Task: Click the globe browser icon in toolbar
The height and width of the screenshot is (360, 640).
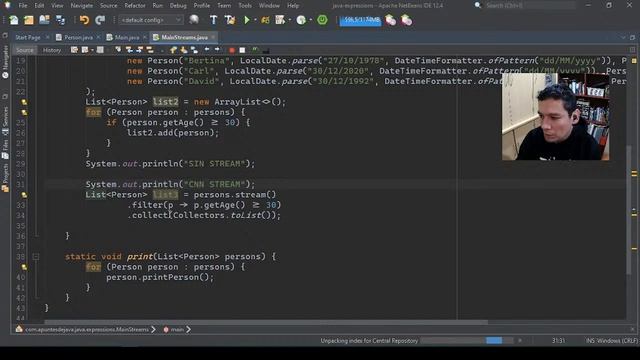Action: coord(194,20)
